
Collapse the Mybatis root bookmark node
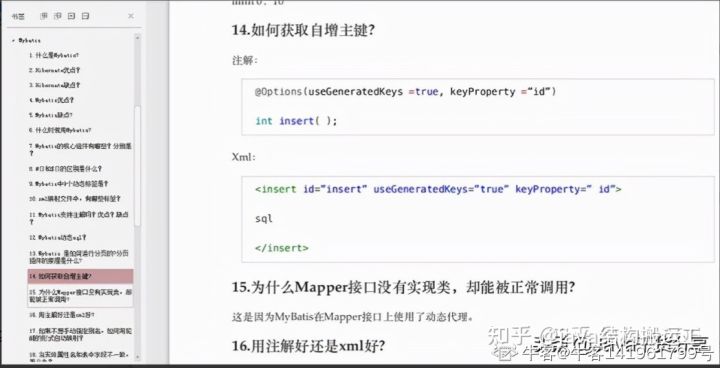click(14, 40)
